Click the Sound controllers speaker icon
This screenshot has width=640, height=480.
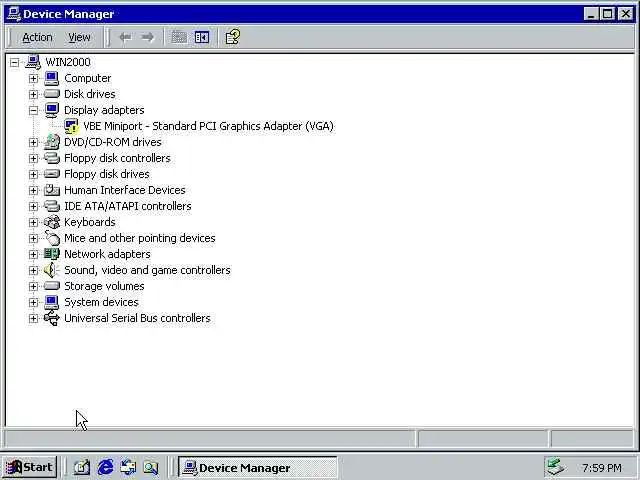coord(52,270)
